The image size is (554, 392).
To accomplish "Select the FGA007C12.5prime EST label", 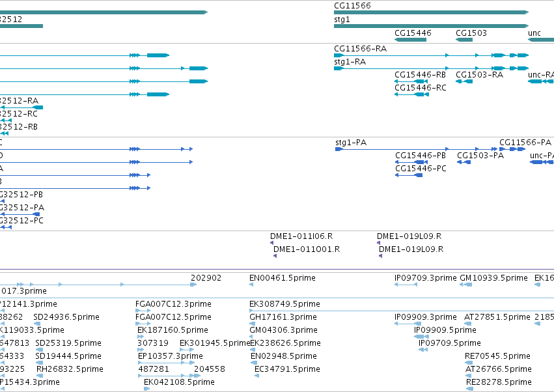I will click(173, 317).
